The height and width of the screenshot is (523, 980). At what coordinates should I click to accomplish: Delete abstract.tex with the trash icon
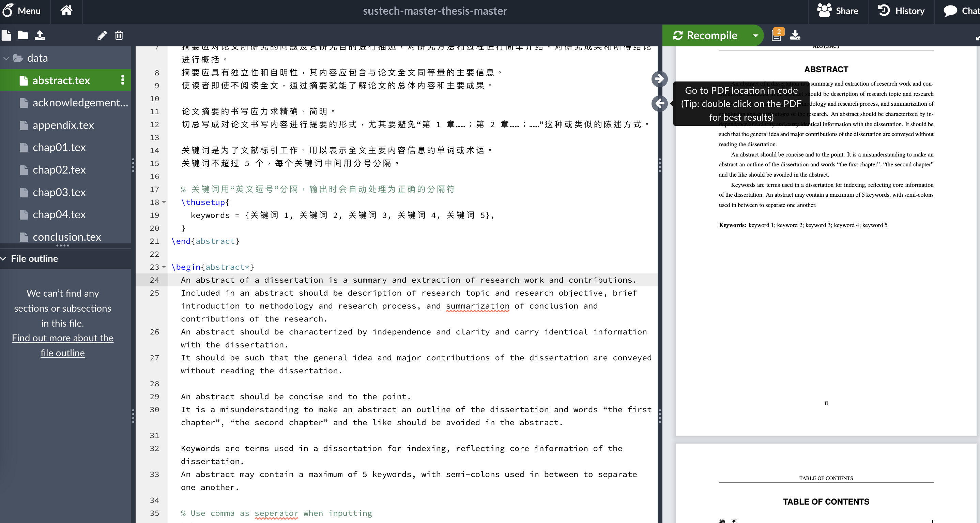click(119, 35)
